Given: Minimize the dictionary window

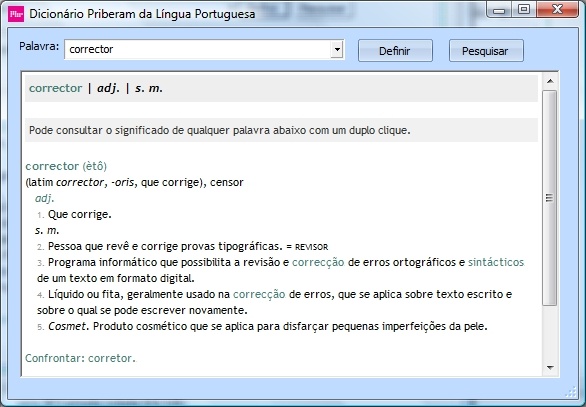Looking at the screenshot, I should (x=499, y=10).
